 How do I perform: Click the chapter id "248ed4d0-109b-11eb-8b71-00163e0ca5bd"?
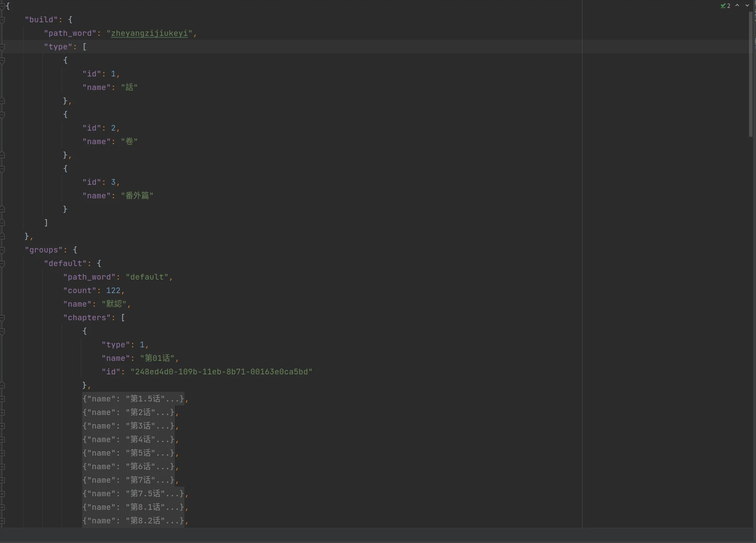221,372
